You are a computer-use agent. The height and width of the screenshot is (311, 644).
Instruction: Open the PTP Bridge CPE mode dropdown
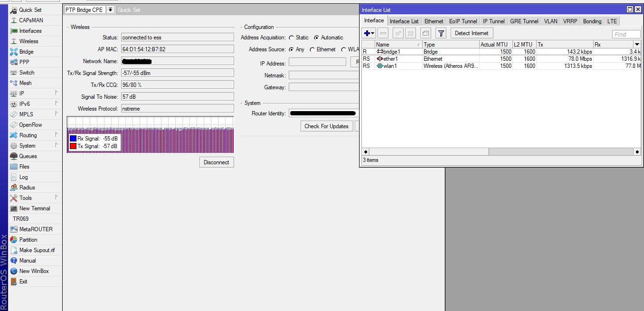[x=110, y=9]
